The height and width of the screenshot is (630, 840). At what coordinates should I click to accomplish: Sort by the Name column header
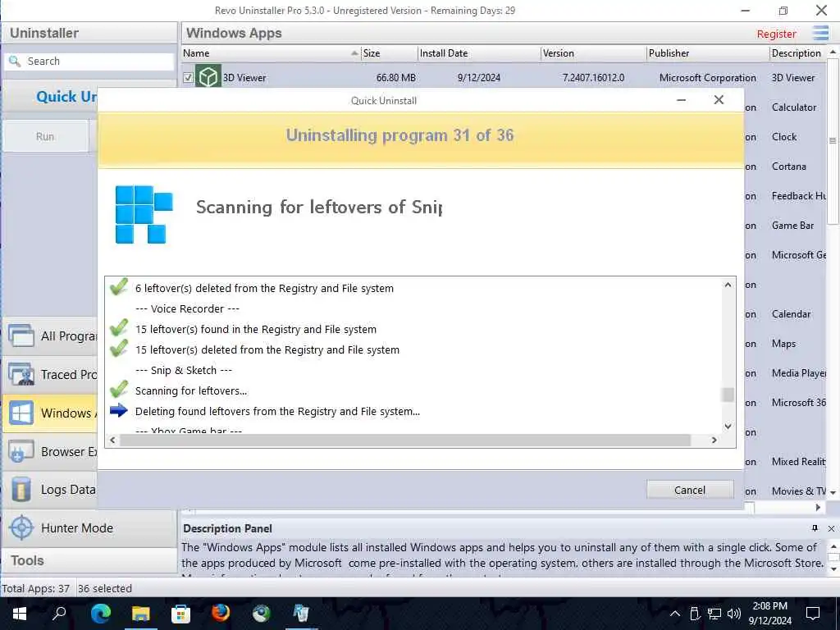coord(271,53)
